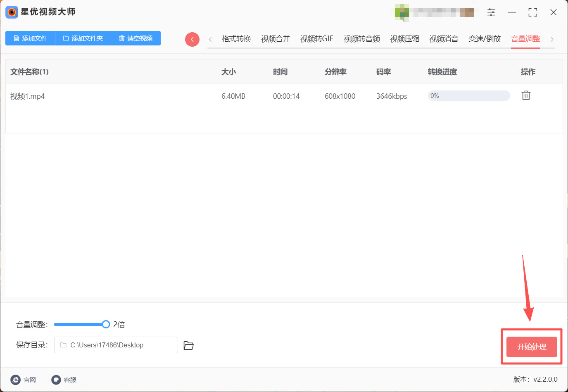The height and width of the screenshot is (392, 568).
Task: Click 文件名称(1) column header
Action: [x=29, y=72]
